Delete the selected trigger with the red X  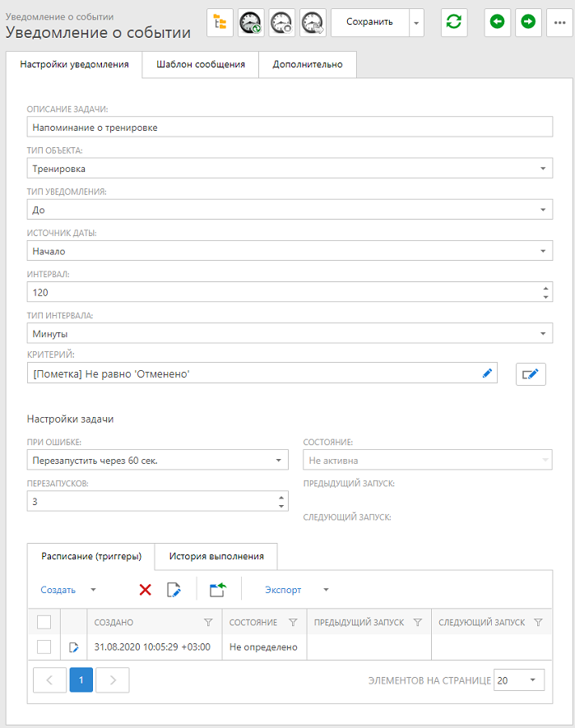coord(146,590)
